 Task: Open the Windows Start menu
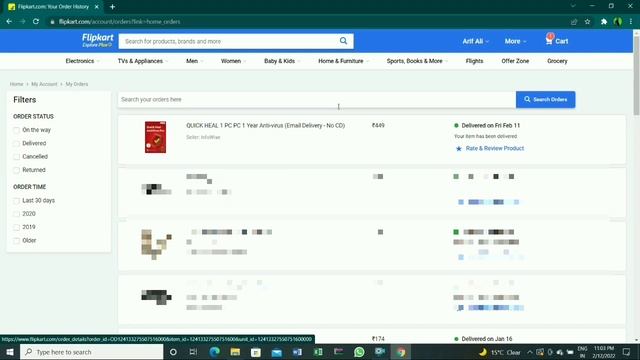[x=9, y=352]
